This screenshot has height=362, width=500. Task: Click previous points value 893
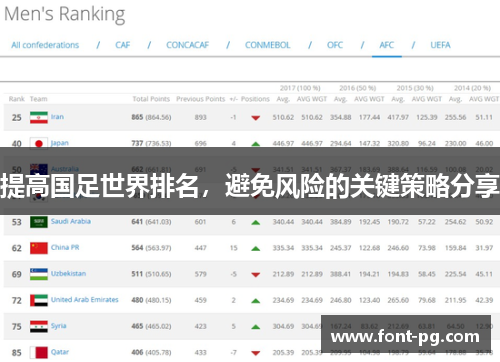(x=200, y=117)
